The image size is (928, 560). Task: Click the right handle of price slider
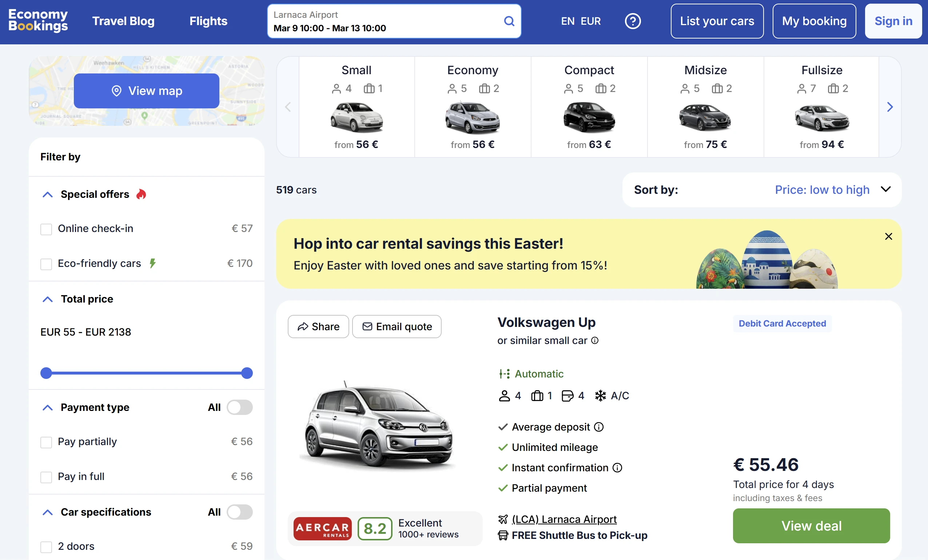pos(247,373)
